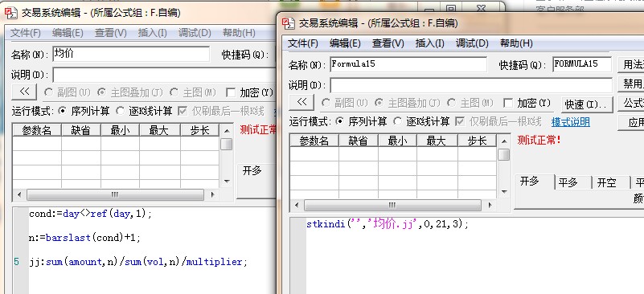Click the 快速(I).. button
The width and height of the screenshot is (644, 294).
coord(586,104)
